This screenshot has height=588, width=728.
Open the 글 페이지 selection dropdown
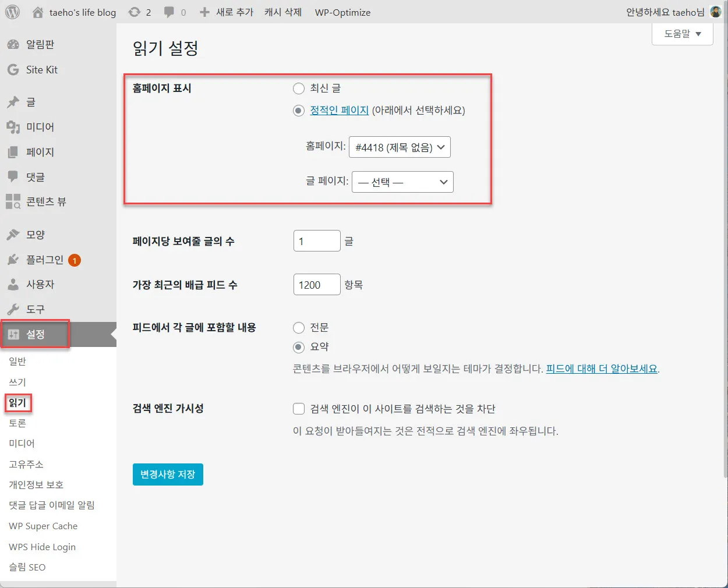point(402,182)
